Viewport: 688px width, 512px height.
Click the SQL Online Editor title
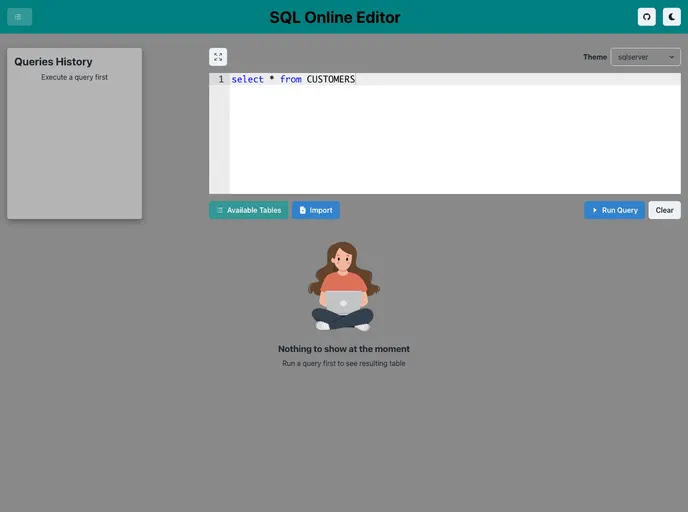(x=335, y=18)
